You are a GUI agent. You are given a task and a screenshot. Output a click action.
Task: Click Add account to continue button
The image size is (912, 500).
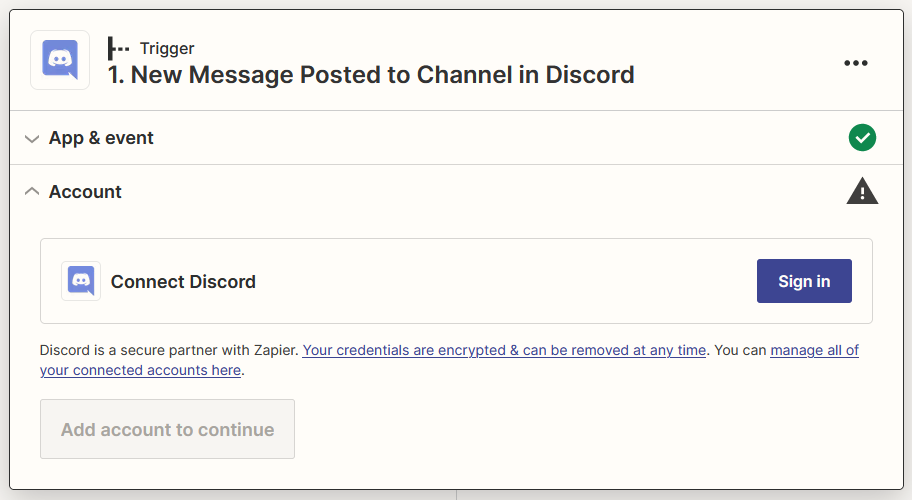coord(167,429)
